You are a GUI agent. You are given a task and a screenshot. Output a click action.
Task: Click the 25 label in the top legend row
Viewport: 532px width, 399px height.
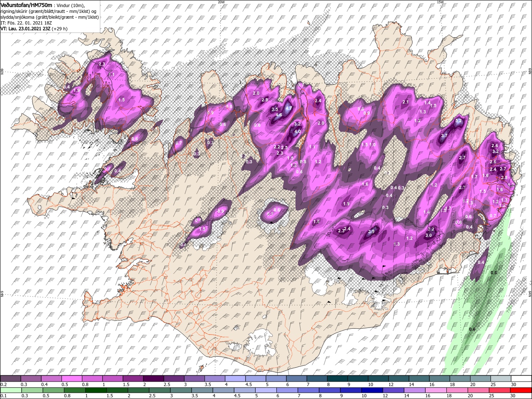coord(493,384)
